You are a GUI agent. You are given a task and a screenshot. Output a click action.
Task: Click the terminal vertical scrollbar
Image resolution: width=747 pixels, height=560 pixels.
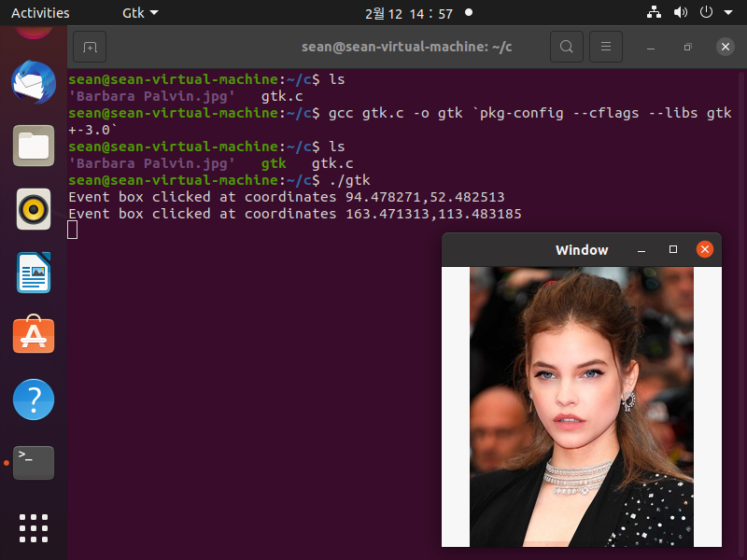click(741, 315)
